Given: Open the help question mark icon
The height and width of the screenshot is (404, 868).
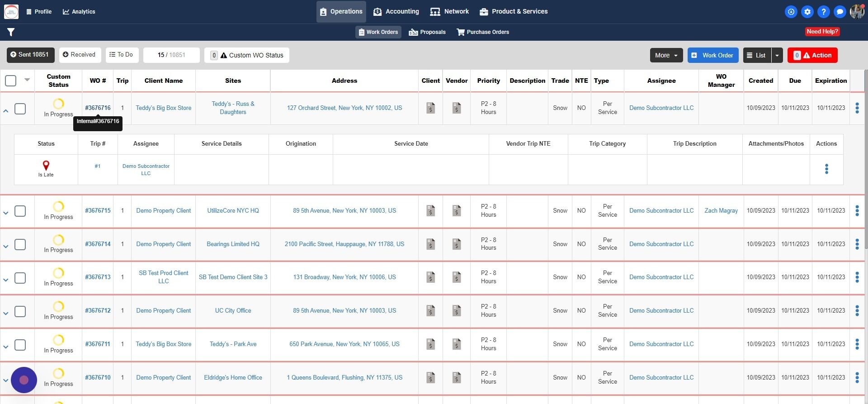Looking at the screenshot, I should click(823, 12).
